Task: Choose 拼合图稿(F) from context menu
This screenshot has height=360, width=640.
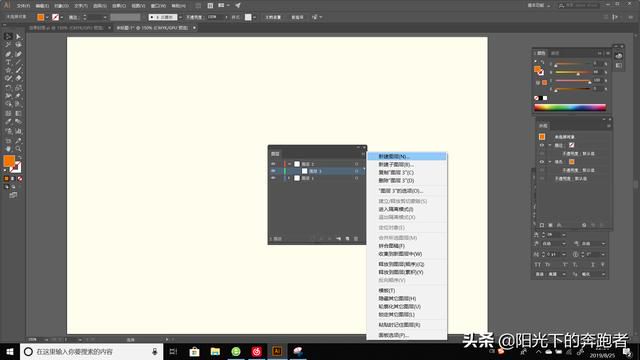Action: click(x=407, y=246)
